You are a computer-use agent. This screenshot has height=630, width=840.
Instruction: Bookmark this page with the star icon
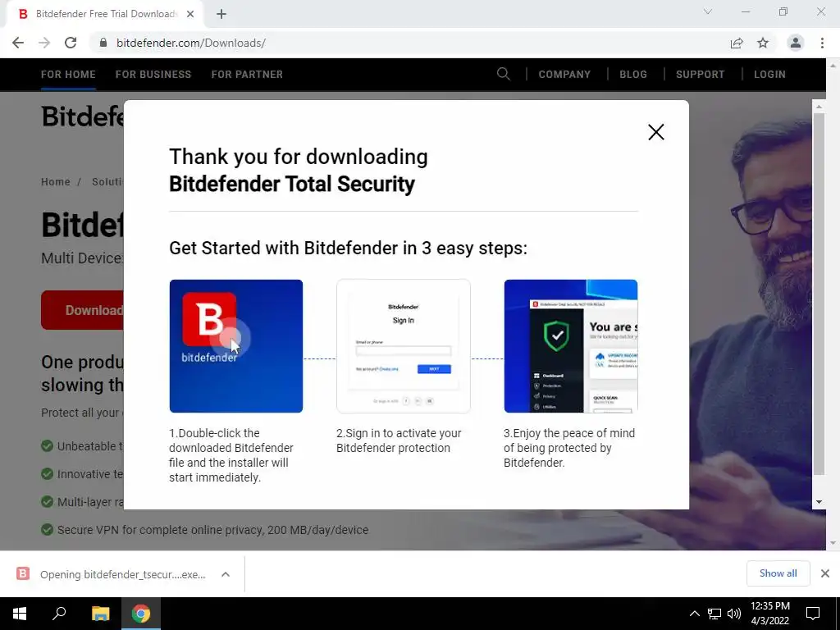pos(763,43)
